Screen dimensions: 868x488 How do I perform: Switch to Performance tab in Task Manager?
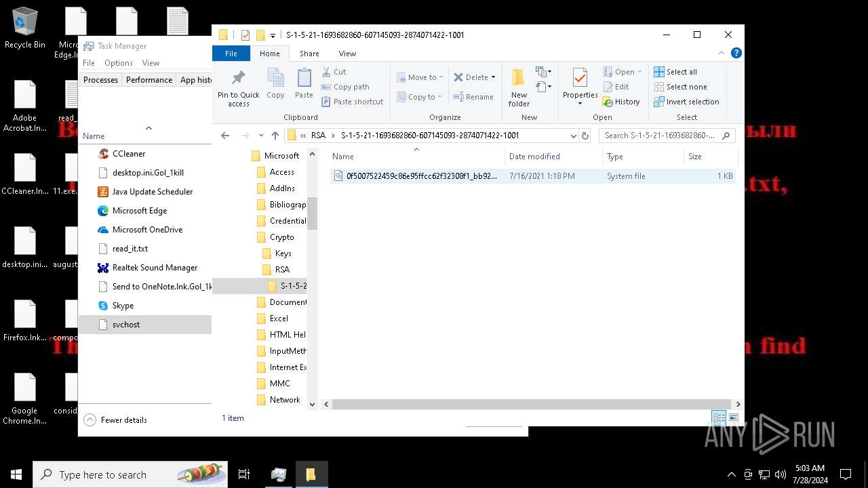149,80
